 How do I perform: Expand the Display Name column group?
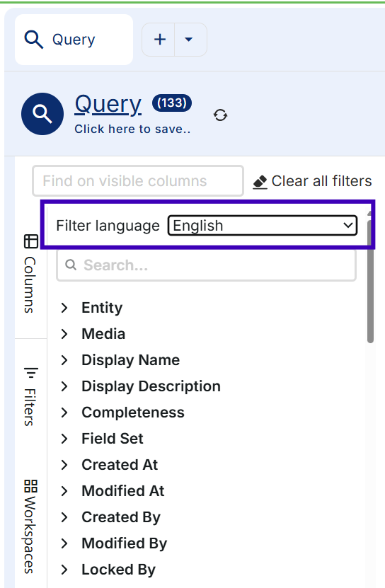point(64,360)
